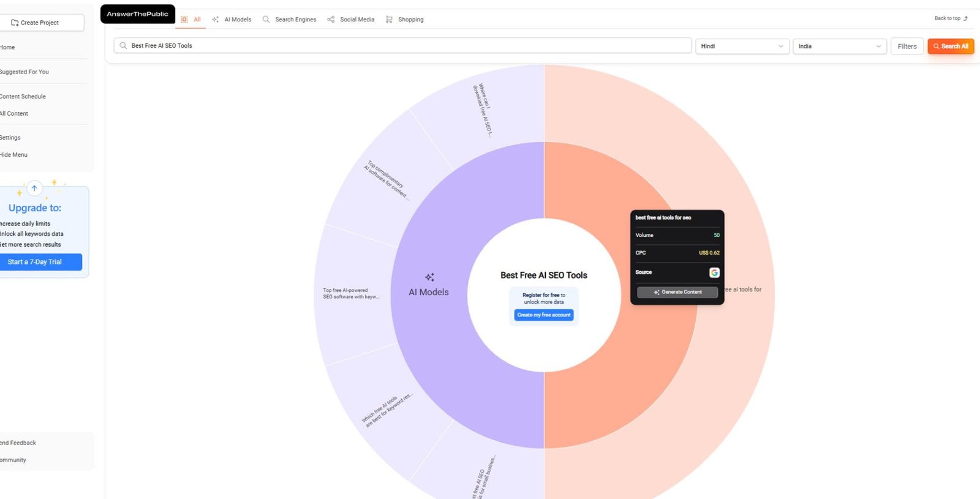Image resolution: width=980 pixels, height=499 pixels.
Task: Click the 'Unlock all keywords data' text
Action: (x=31, y=234)
